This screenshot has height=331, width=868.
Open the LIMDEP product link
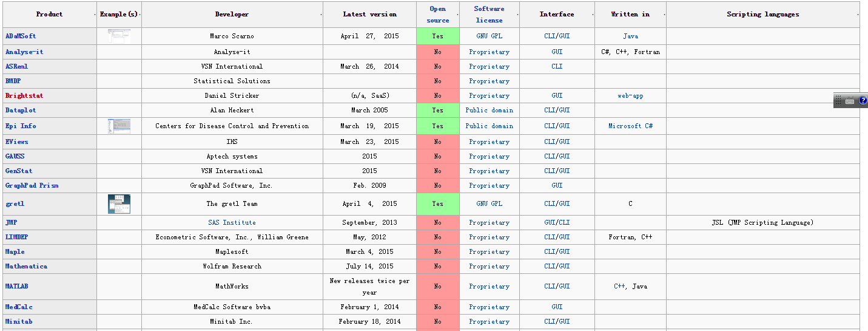pyautogui.click(x=16, y=237)
